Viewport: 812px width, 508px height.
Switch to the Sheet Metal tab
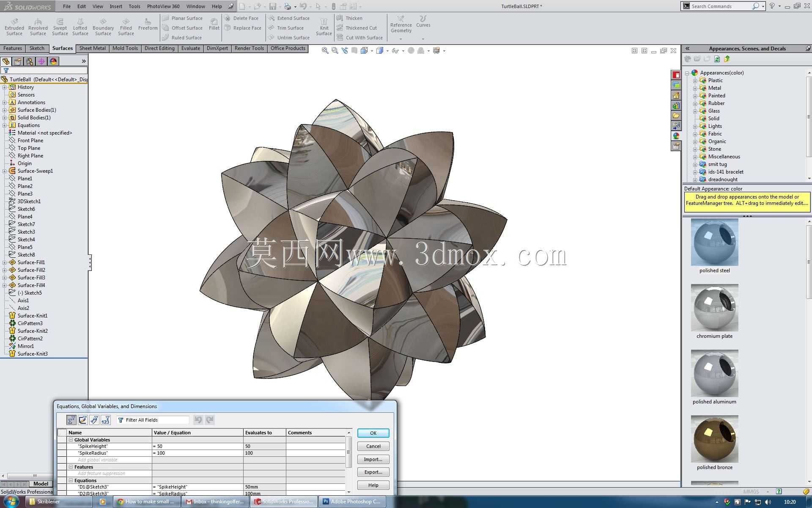click(x=93, y=48)
